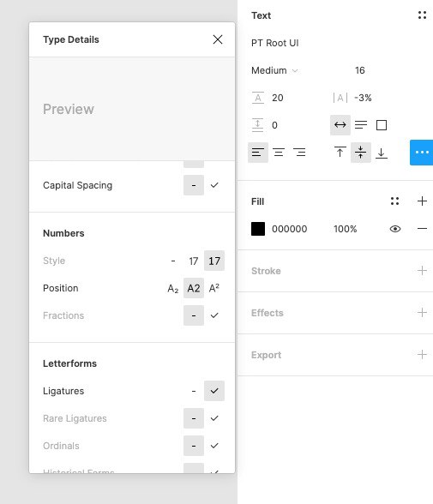Screen dimensions: 433x504
Task: Disable Ordinals with dash option
Action: point(194,446)
